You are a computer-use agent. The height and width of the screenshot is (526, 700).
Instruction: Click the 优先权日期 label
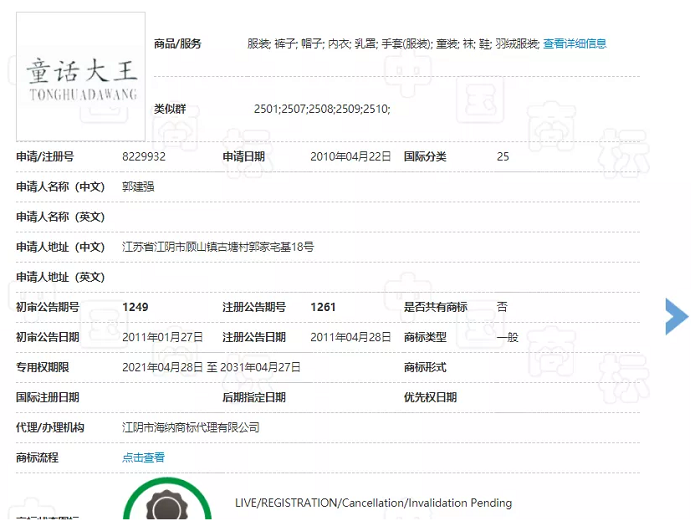point(430,397)
